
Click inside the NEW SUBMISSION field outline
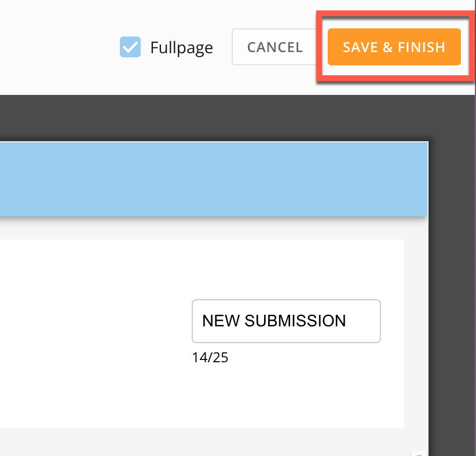(285, 321)
